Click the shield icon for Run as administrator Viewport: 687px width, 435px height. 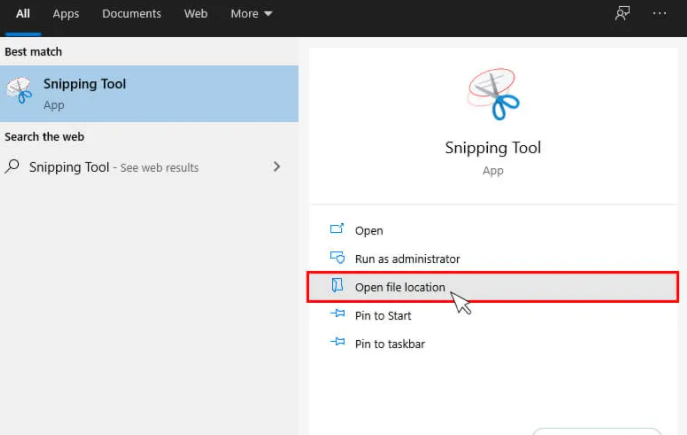[337, 257]
